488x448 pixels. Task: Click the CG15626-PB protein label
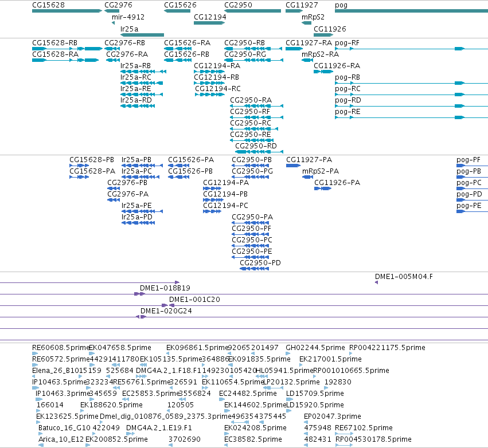pyautogui.click(x=190, y=171)
